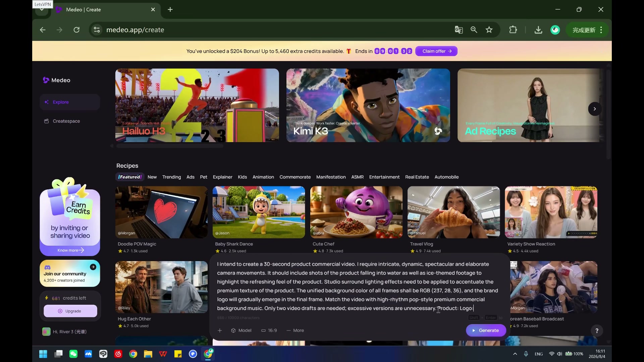Click the Claim offer button
The width and height of the screenshot is (644, 362).
436,51
